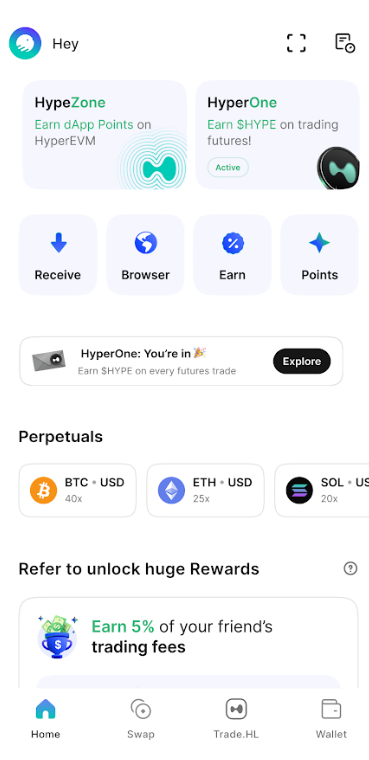Tap the Active badge on HyperOne

(228, 167)
